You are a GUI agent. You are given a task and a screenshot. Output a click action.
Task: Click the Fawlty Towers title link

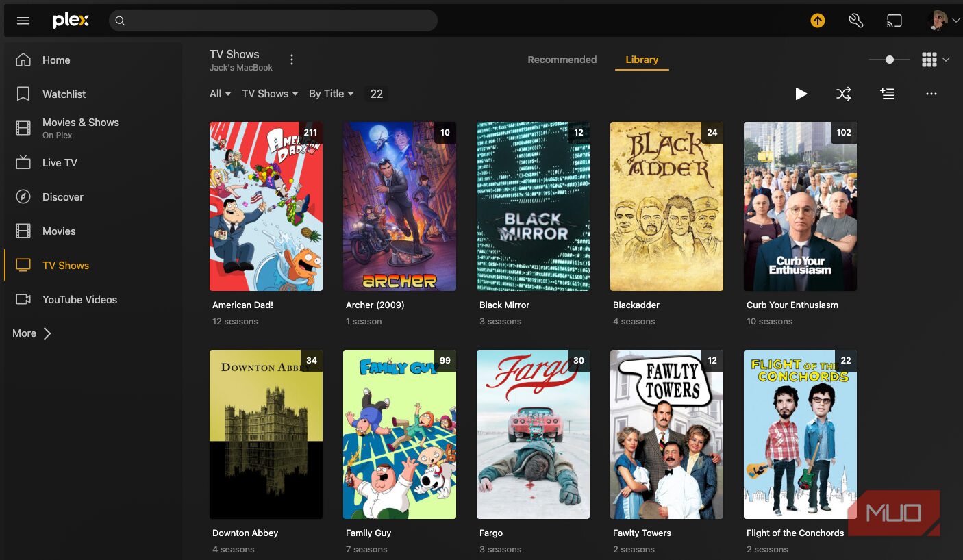[642, 533]
